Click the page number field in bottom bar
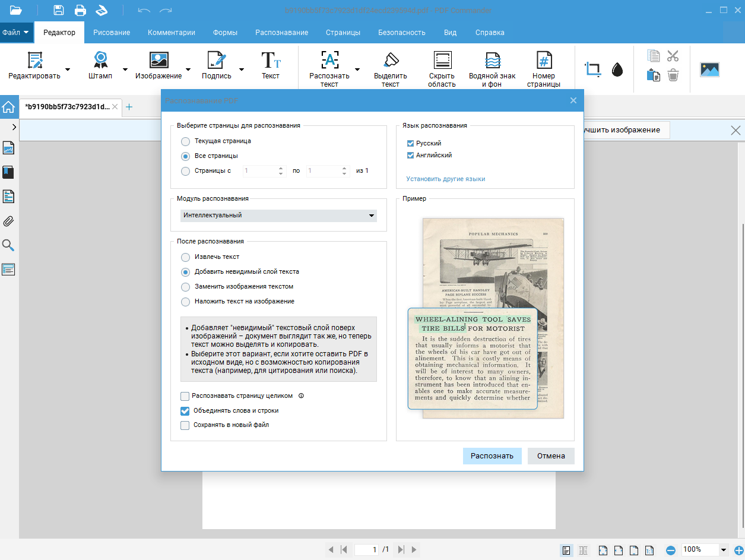745x560 pixels. [x=367, y=550]
